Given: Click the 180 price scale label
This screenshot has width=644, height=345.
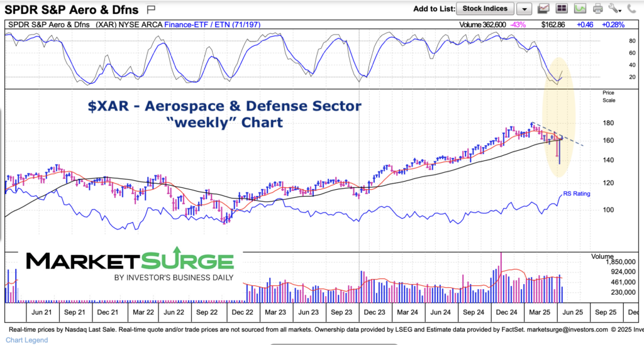Looking at the screenshot, I should (608, 123).
